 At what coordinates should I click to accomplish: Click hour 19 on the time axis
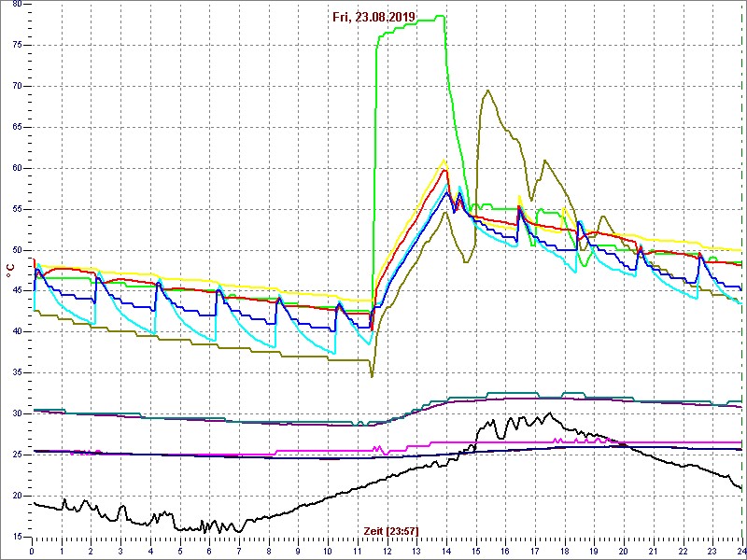tap(594, 550)
